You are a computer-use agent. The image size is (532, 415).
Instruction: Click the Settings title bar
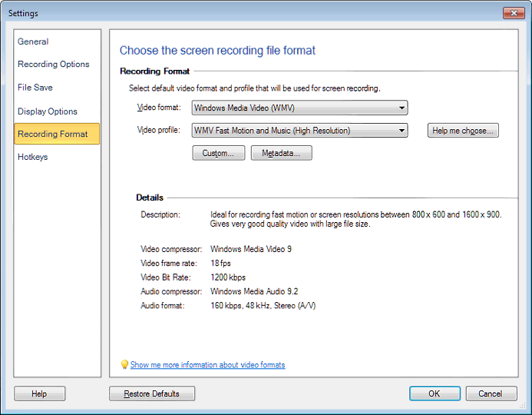[x=230, y=13]
